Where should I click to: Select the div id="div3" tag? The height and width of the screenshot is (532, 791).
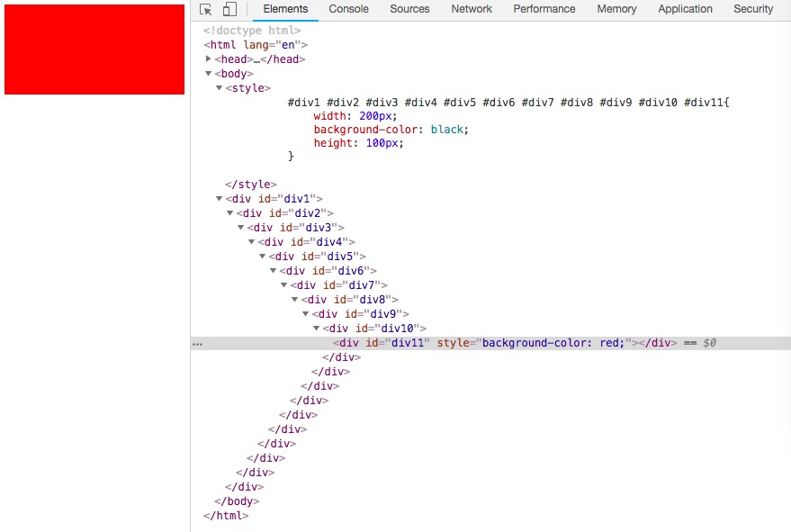[296, 228]
